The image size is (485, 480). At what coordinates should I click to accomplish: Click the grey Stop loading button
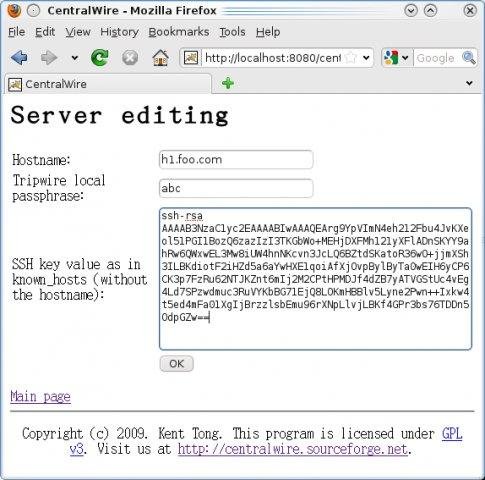pos(130,58)
